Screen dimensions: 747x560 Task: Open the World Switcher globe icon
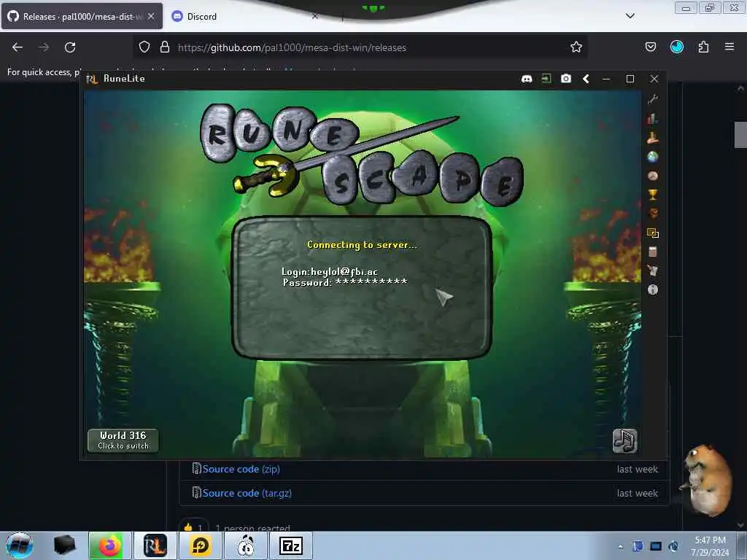653,157
